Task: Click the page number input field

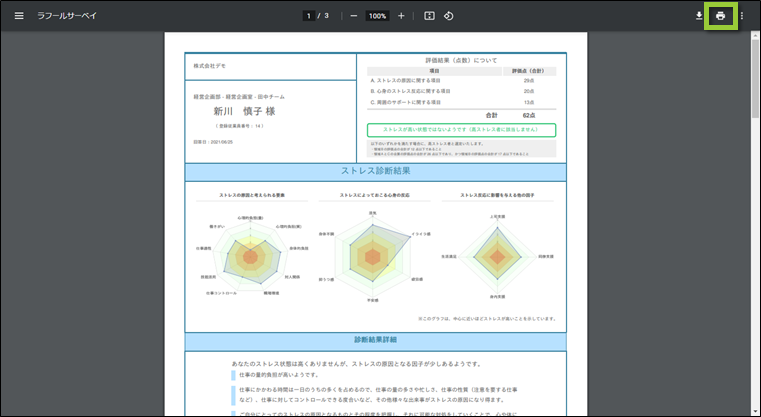Action: (310, 16)
